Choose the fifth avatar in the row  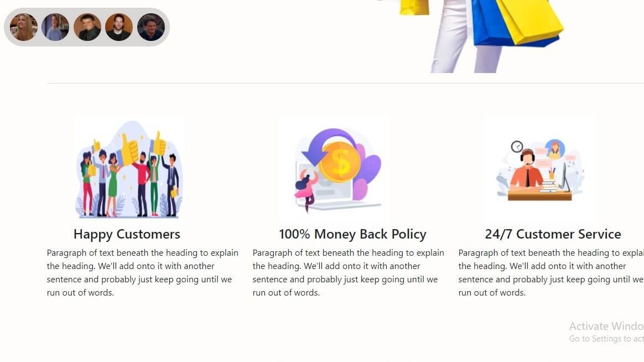(x=150, y=27)
